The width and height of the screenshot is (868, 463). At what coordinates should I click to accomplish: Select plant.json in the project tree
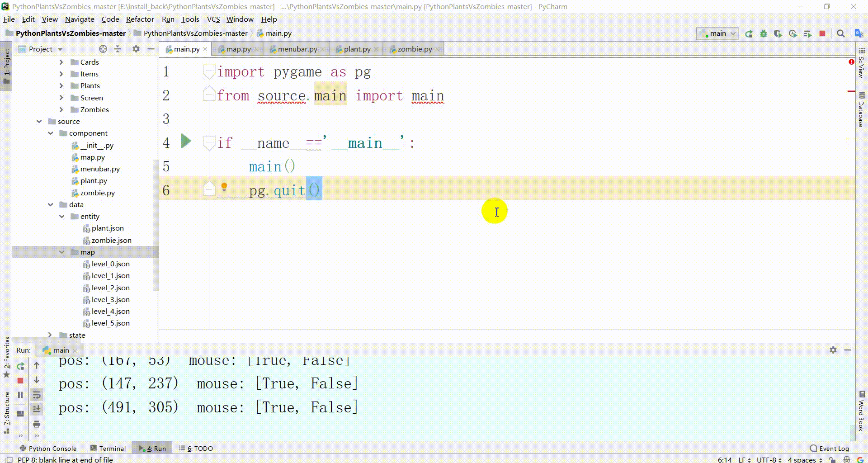pyautogui.click(x=108, y=228)
